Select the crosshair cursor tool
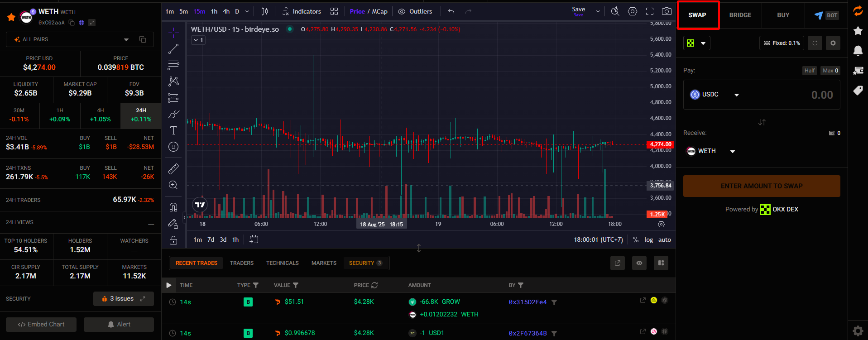The width and height of the screenshot is (868, 340). click(x=173, y=32)
